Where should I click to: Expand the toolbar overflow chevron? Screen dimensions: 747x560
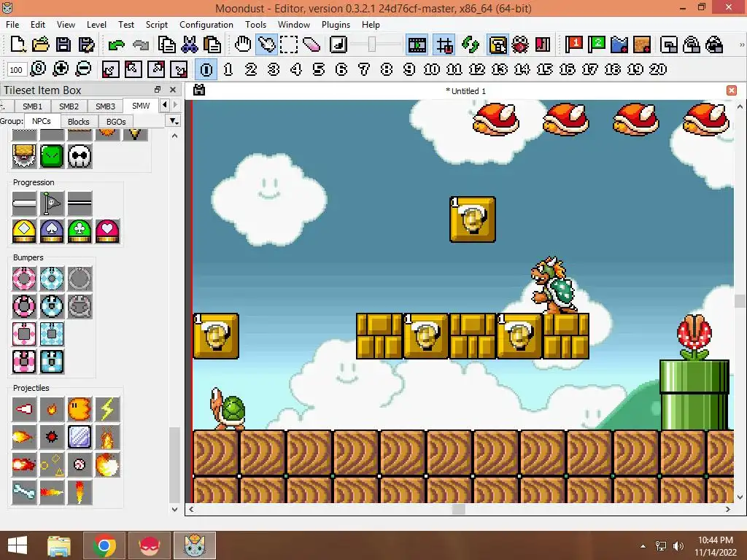click(x=741, y=44)
